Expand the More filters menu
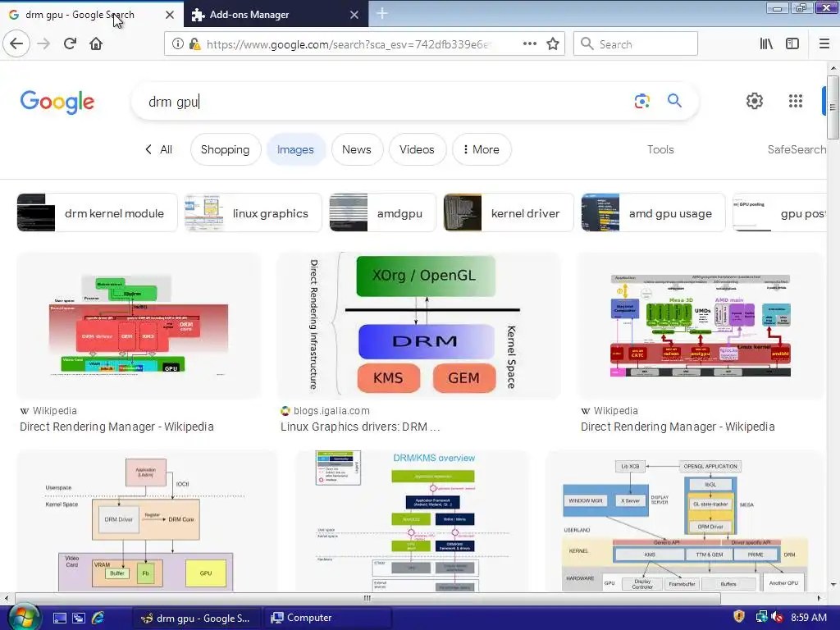This screenshot has height=630, width=840. pyautogui.click(x=482, y=149)
